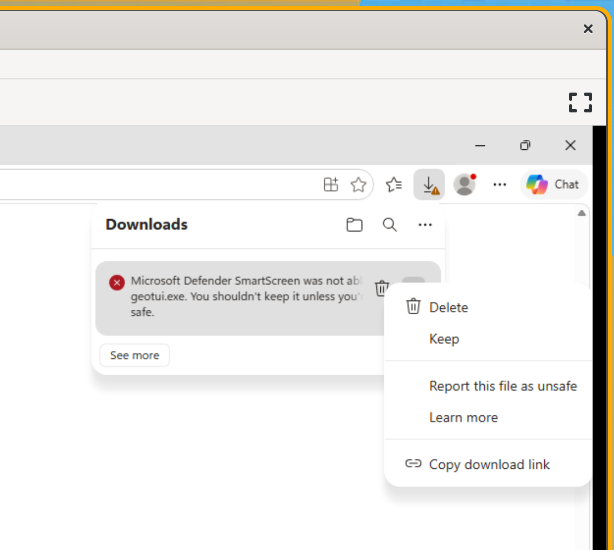Viewport: 614px width, 550px height.
Task: Close the outer window with bold X
Action: tap(588, 29)
